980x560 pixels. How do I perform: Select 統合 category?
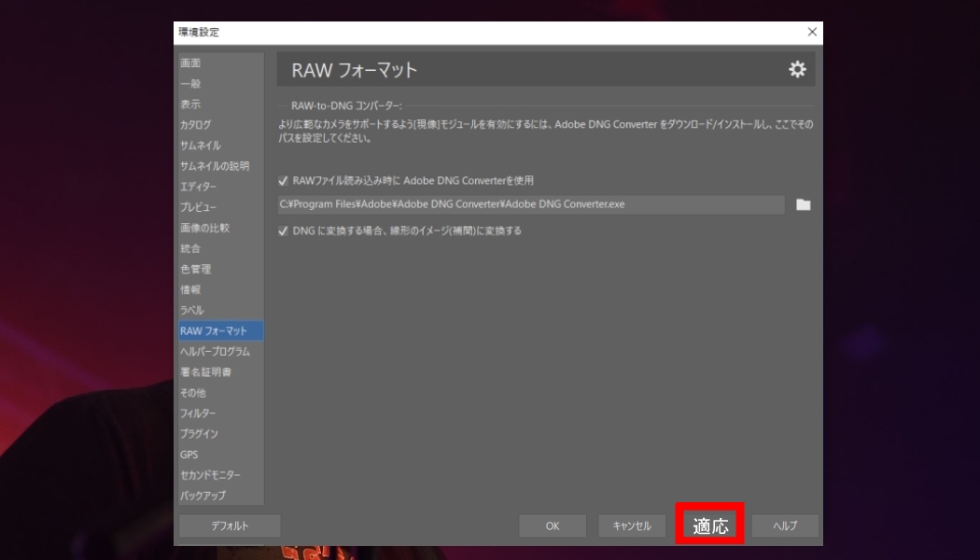coord(220,249)
